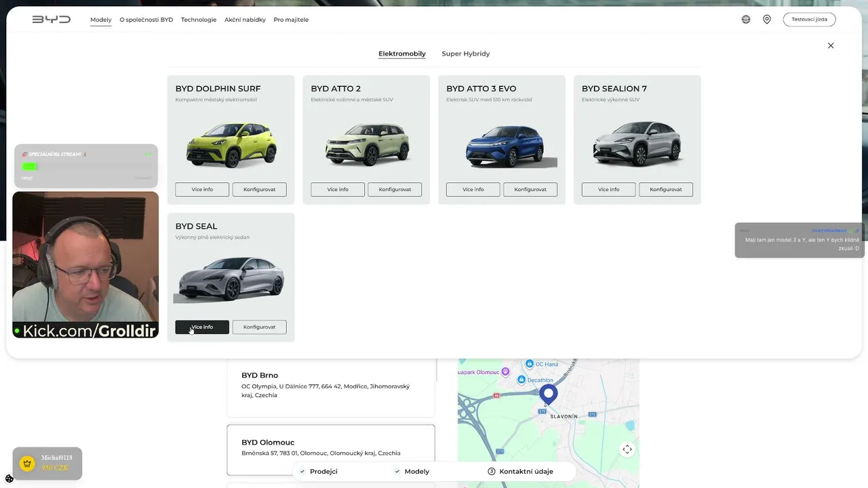The height and width of the screenshot is (488, 868).
Task: Click the BYD ATTO 3 EVO title
Action: pyautogui.click(x=481, y=89)
